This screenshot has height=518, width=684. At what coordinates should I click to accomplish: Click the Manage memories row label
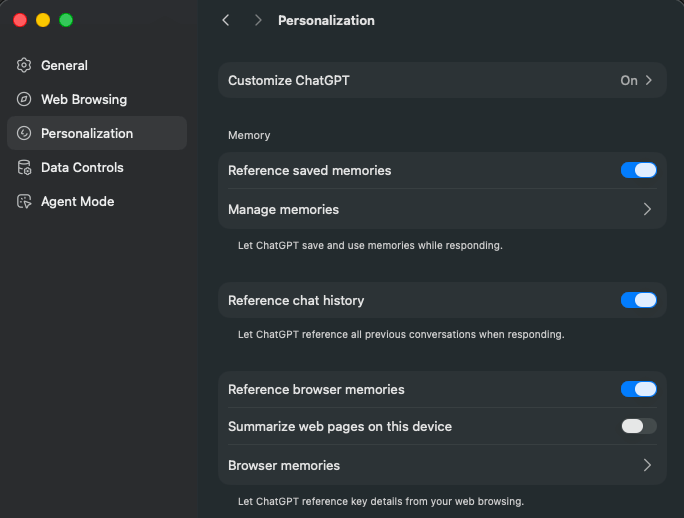(x=283, y=209)
